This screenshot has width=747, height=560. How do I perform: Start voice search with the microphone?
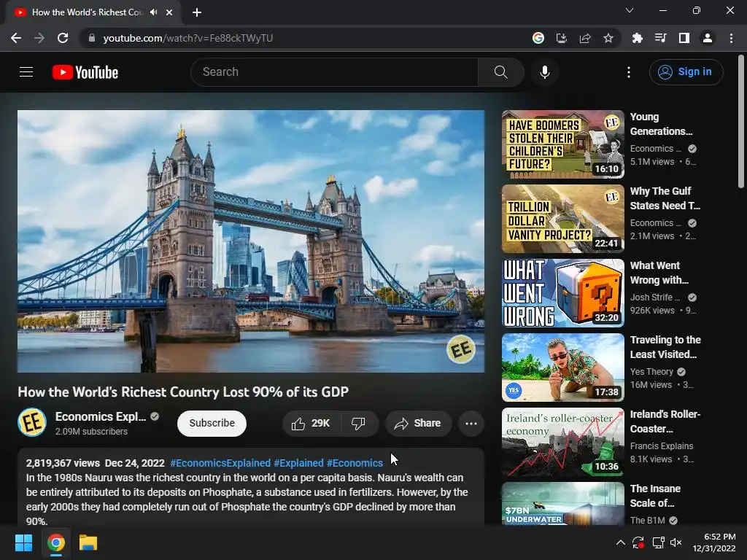coord(544,72)
